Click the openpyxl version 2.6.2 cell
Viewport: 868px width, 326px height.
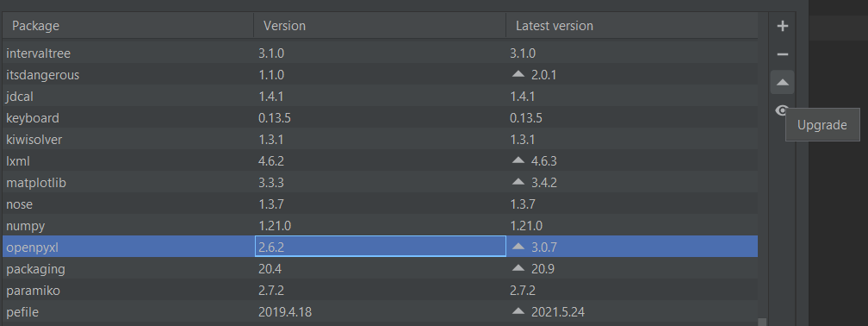381,247
